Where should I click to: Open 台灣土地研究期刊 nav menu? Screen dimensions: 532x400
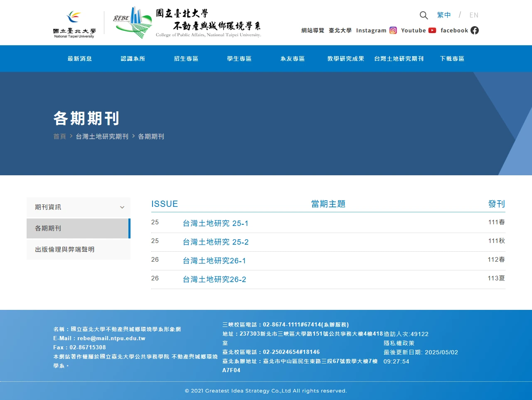(x=399, y=59)
